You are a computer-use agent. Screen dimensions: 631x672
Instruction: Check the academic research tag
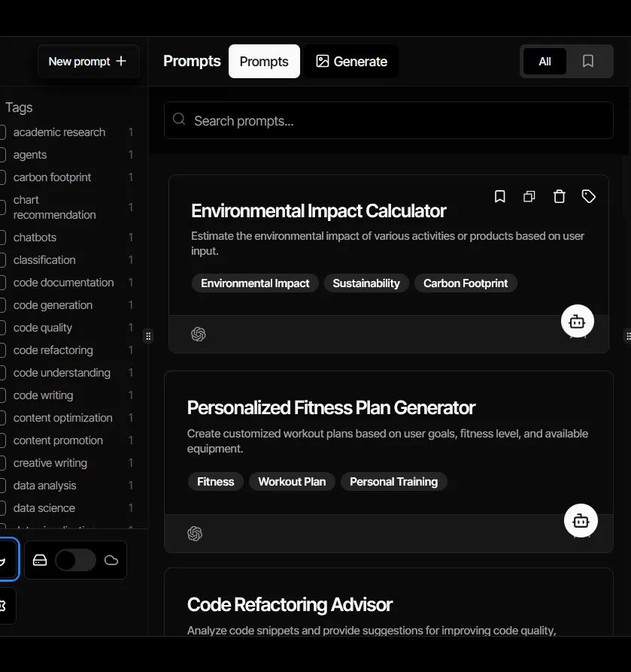click(2, 132)
